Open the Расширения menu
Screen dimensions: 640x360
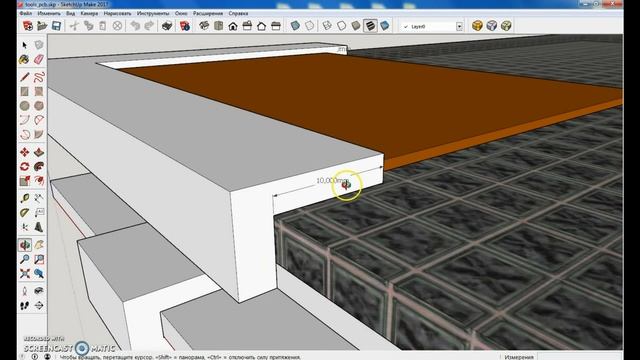coord(208,13)
